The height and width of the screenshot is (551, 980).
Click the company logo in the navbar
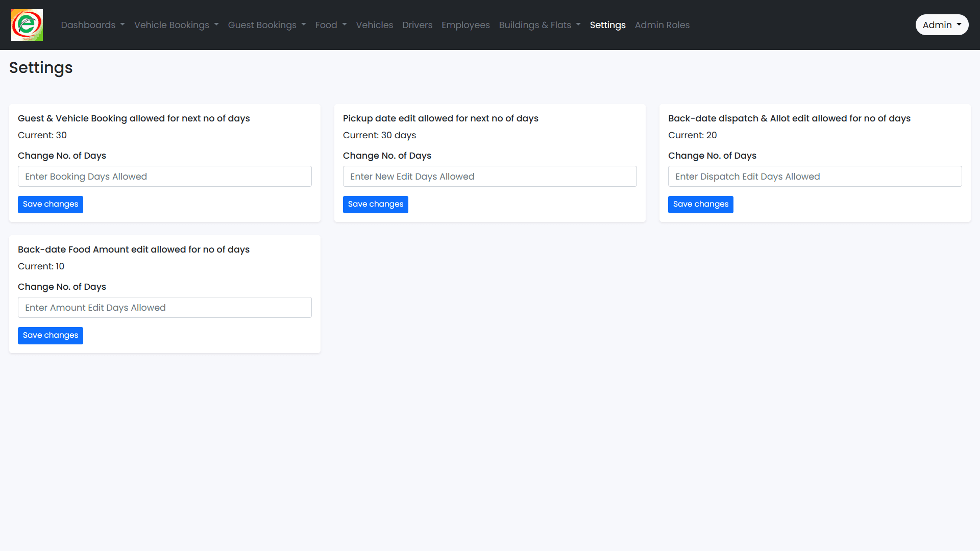pyautogui.click(x=27, y=24)
